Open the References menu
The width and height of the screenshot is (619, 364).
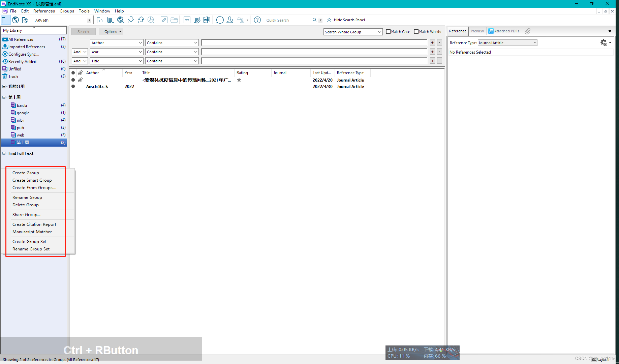click(44, 11)
